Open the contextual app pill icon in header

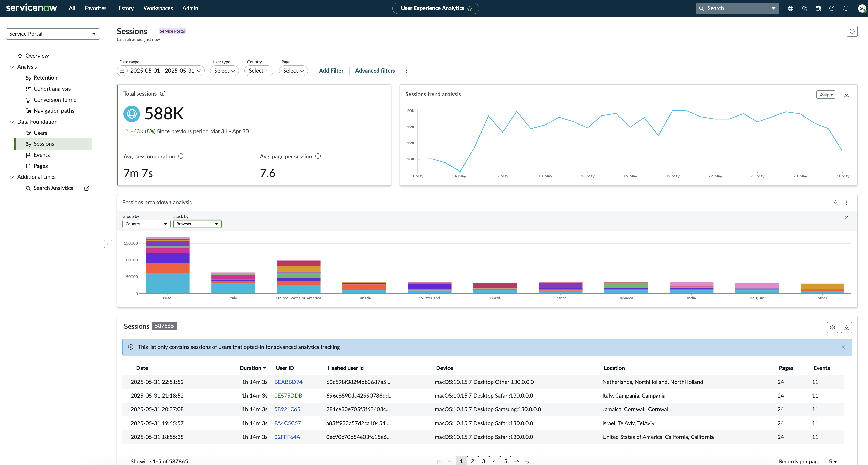pyautogui.click(x=818, y=9)
